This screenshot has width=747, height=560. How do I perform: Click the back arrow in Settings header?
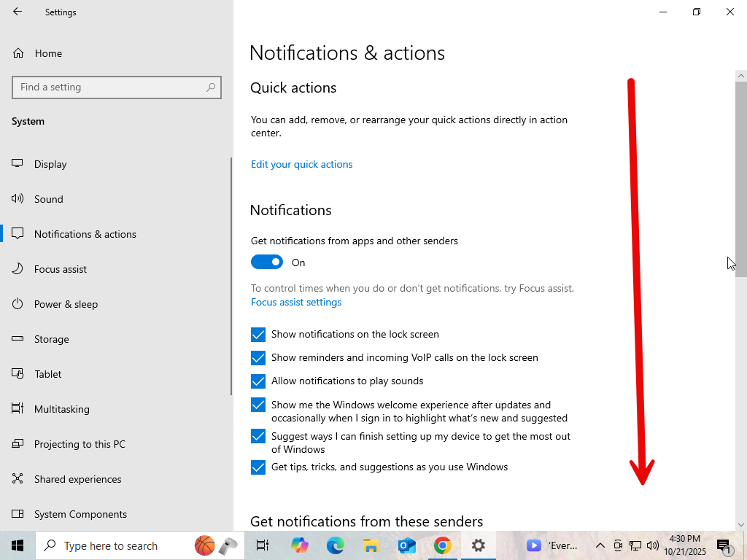18,12
